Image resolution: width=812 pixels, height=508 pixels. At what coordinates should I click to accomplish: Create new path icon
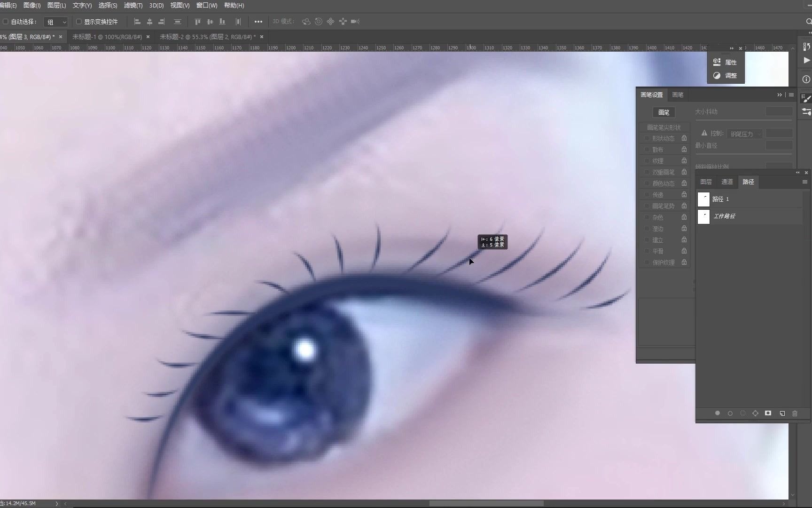click(782, 413)
